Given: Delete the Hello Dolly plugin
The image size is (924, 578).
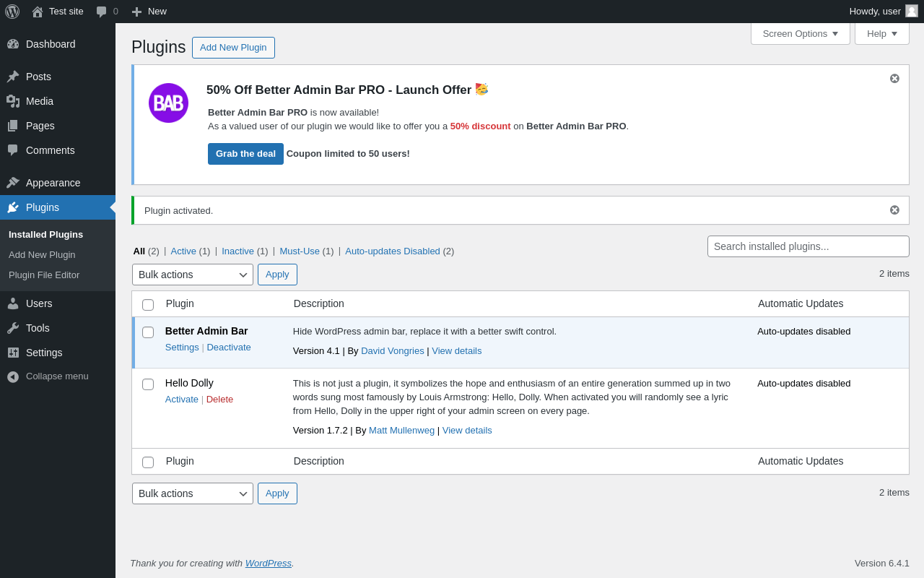Looking at the screenshot, I should pos(219,399).
